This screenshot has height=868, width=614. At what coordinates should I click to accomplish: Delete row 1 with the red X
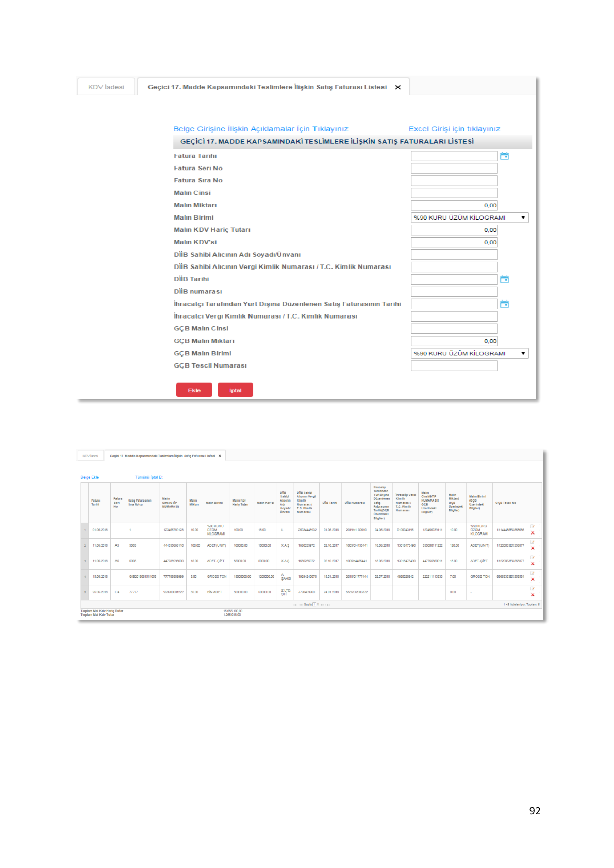tap(533, 533)
